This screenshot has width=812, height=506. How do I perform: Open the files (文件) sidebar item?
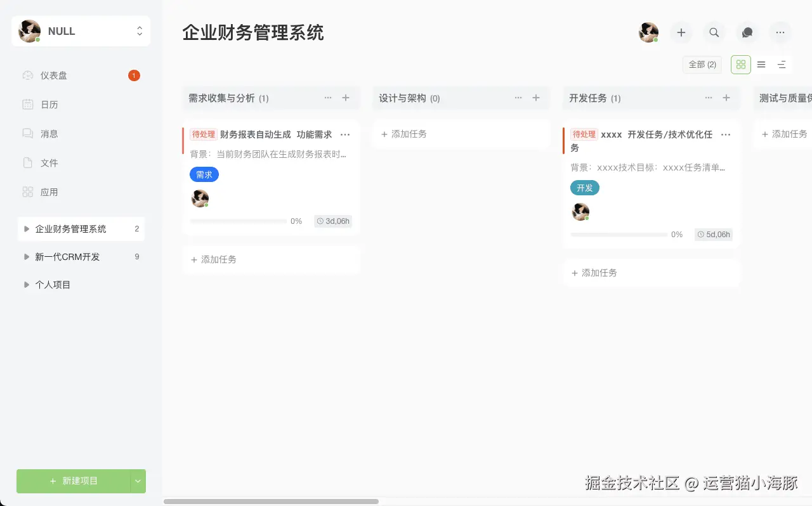[x=81, y=163]
